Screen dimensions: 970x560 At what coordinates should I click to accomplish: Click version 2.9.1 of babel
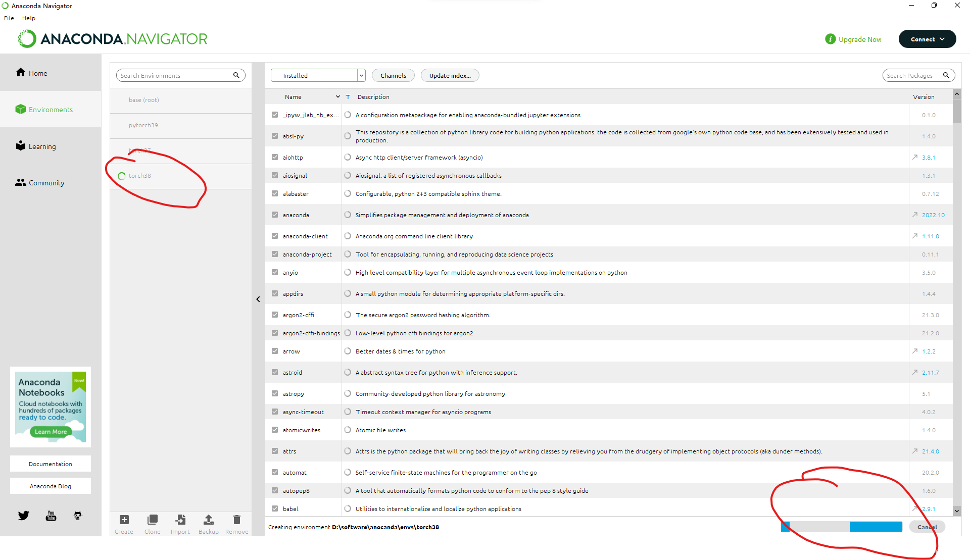(x=929, y=508)
